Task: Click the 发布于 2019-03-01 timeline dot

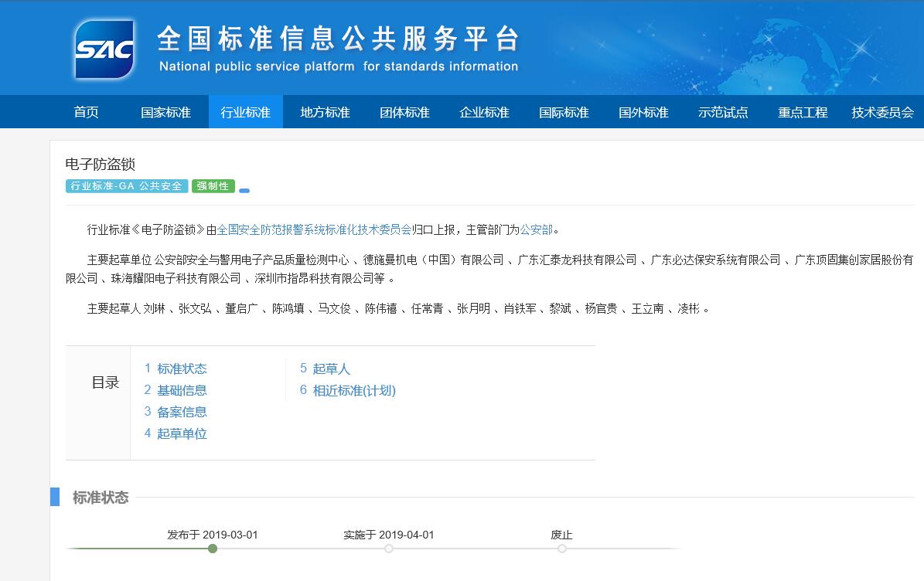Action: point(213,549)
